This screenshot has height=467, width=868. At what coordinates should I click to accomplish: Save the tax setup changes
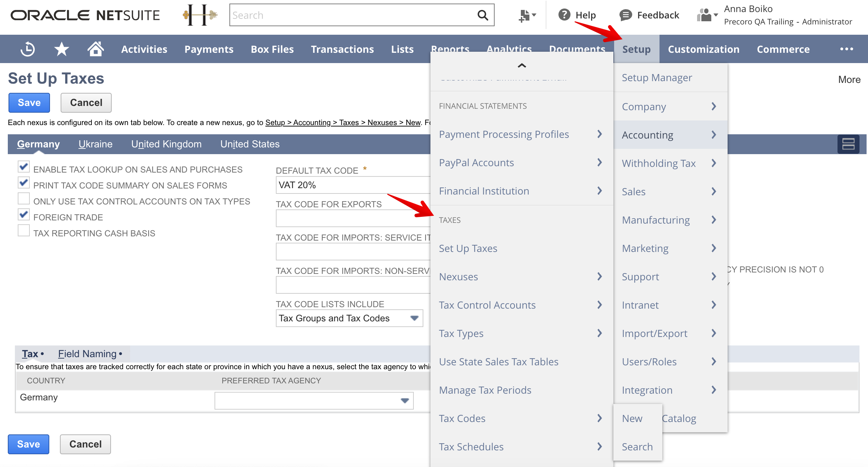pyautogui.click(x=29, y=102)
